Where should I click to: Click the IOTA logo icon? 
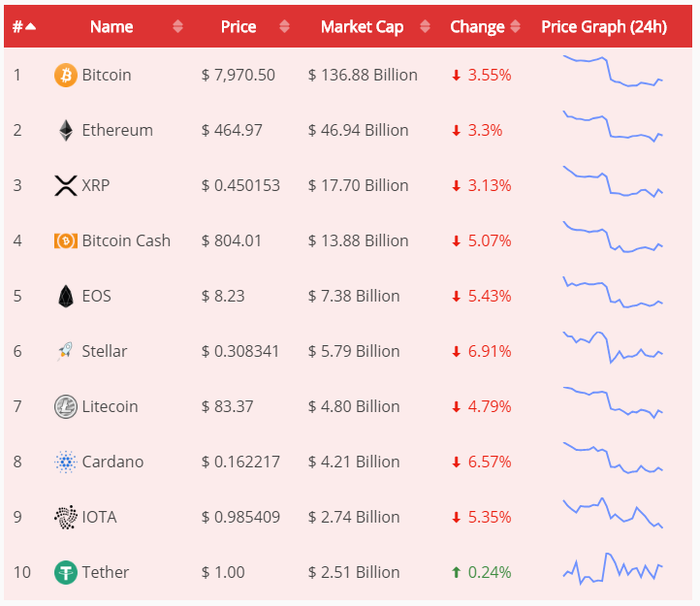(65, 517)
